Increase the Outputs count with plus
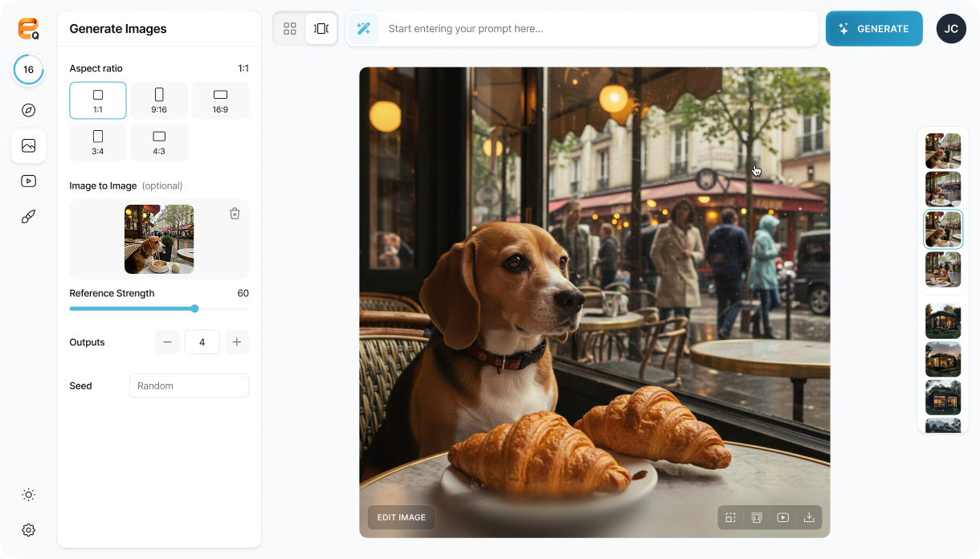Image resolution: width=980 pixels, height=559 pixels. 236,342
